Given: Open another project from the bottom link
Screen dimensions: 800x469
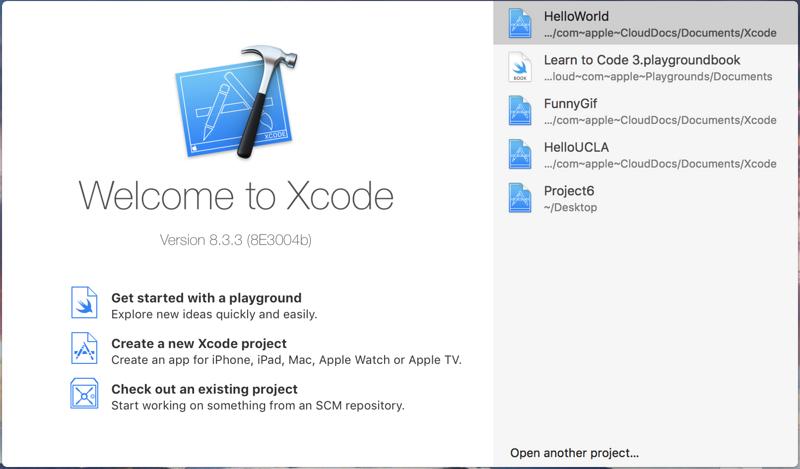Looking at the screenshot, I should coord(574,453).
